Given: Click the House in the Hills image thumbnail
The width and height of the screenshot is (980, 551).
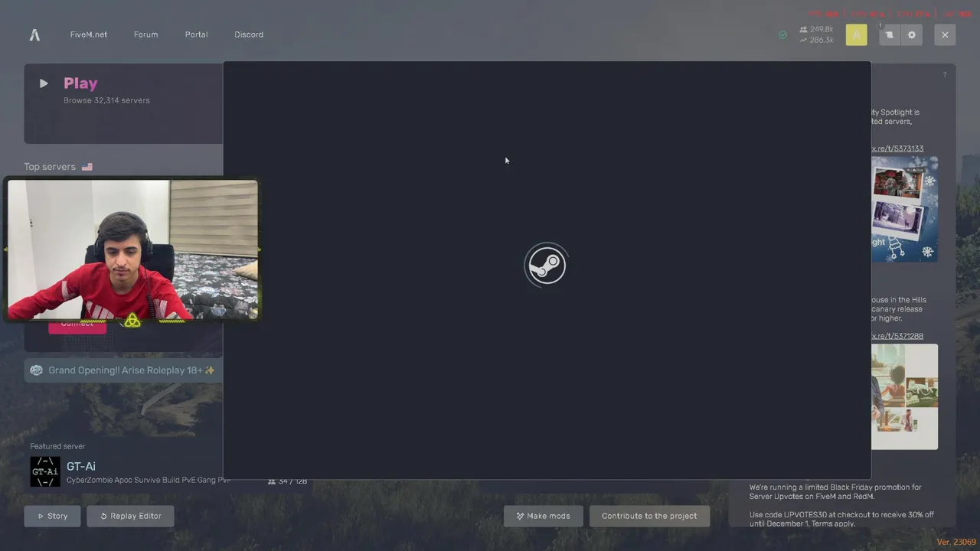Looking at the screenshot, I should [904, 396].
